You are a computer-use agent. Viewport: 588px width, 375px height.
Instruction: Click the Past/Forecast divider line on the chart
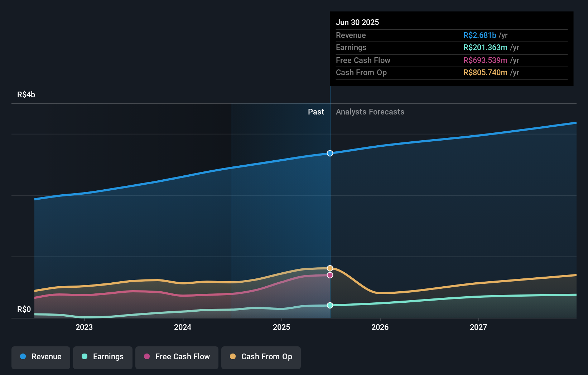(x=330, y=215)
